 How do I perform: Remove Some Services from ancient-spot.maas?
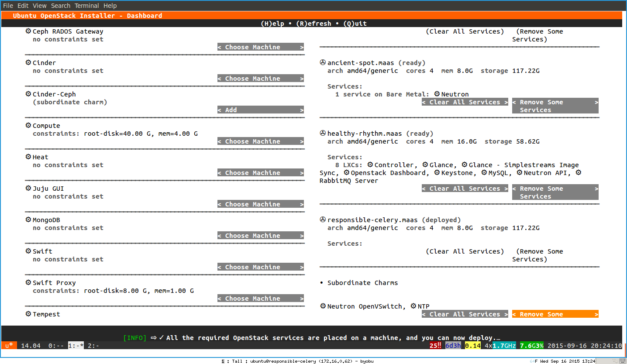[x=555, y=106]
